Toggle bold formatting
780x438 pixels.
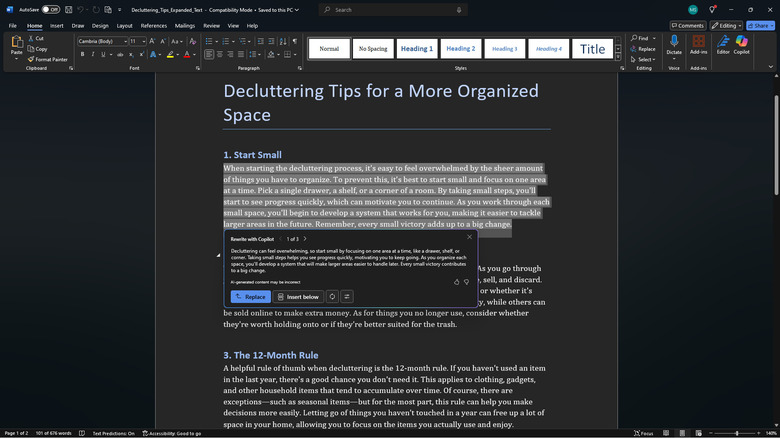coord(83,54)
